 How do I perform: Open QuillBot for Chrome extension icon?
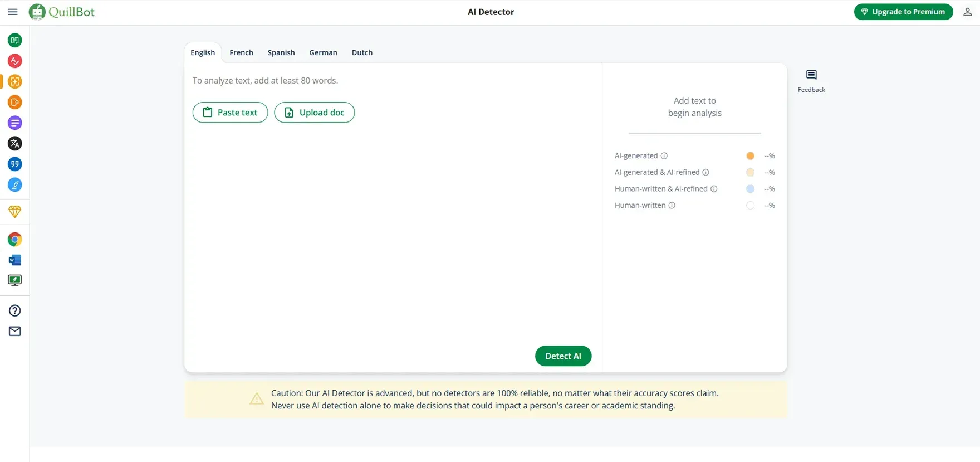point(15,240)
